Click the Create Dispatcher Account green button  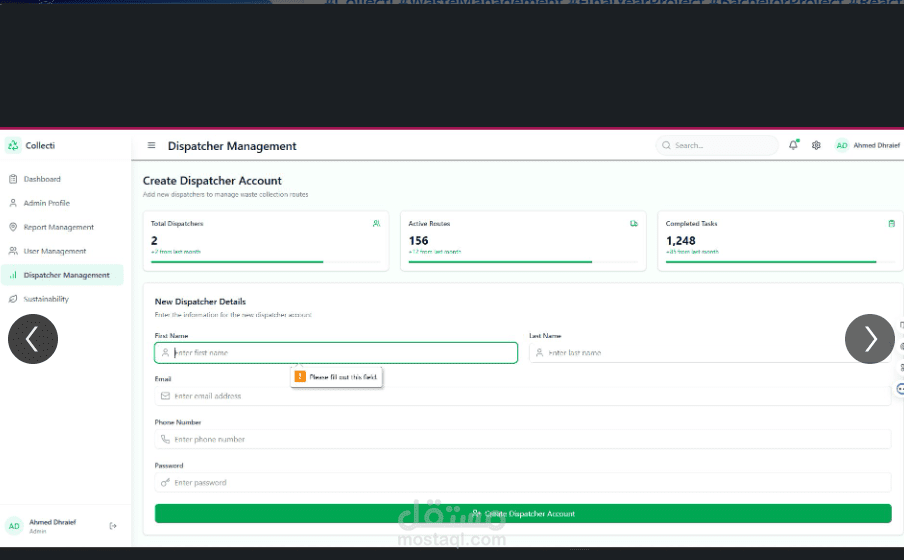coord(523,513)
